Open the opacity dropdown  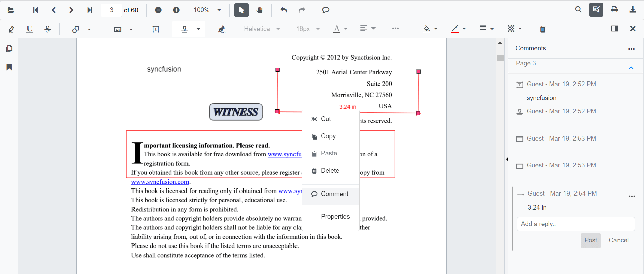[x=515, y=29]
